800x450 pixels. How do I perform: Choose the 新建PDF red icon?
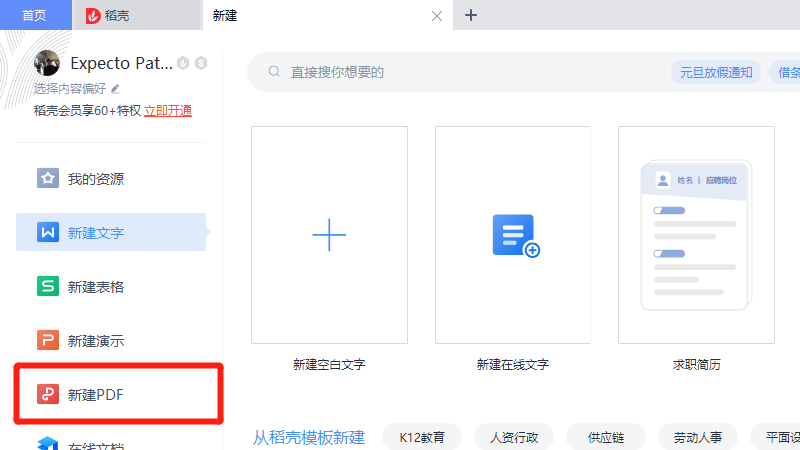[48, 394]
